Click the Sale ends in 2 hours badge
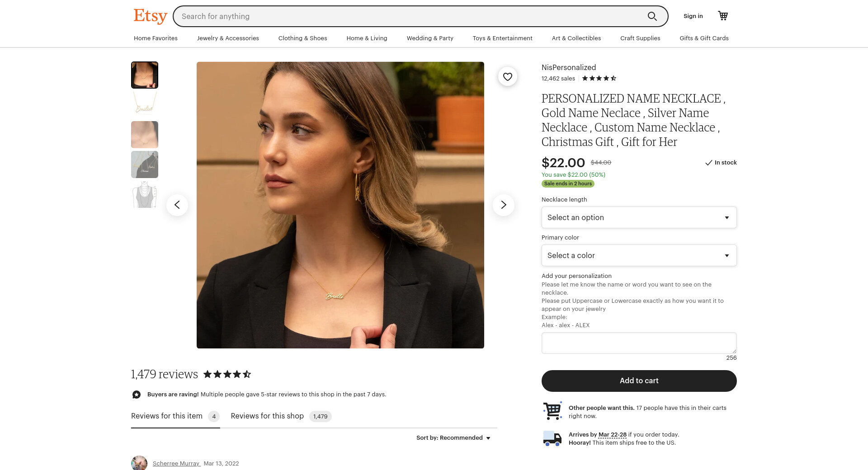Viewport: 868px width, 470px height. (568, 183)
